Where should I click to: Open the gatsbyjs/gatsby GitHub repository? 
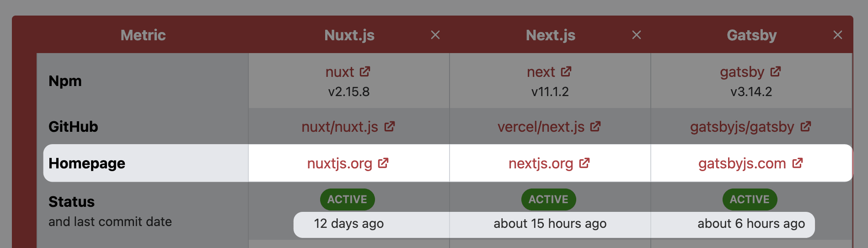[x=742, y=127]
